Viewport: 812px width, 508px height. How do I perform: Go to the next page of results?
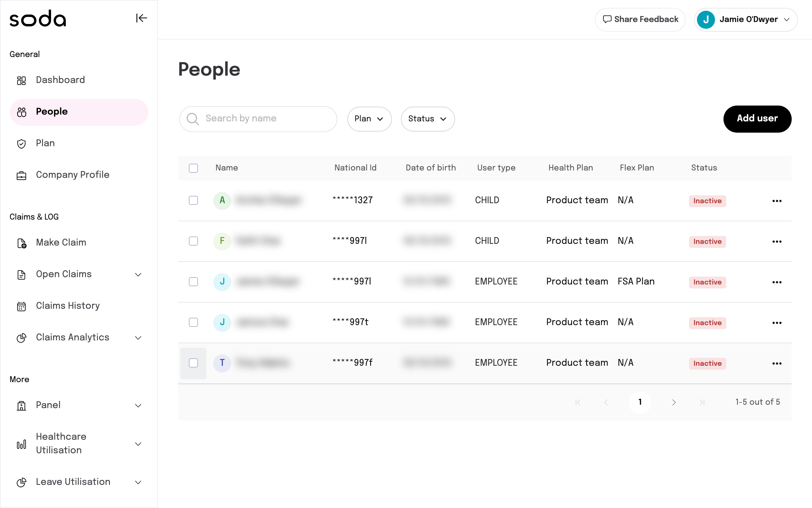[x=674, y=402]
